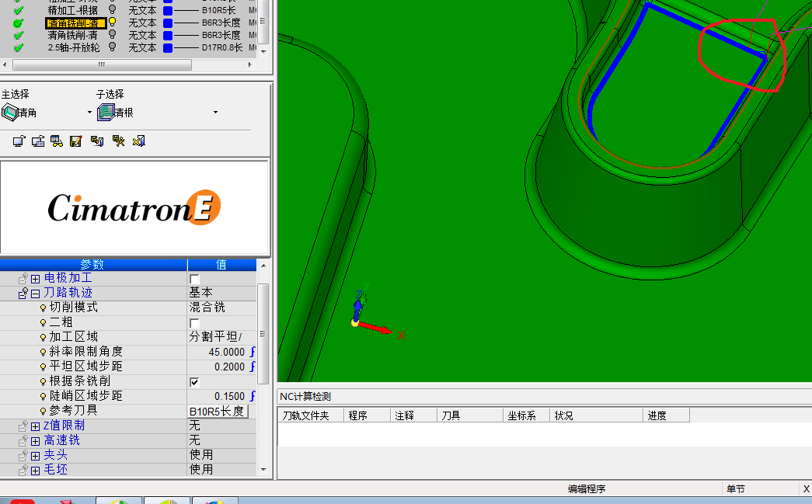This screenshot has height=504, width=812.
Task: Click the B10R5长度 reference tool button
Action: 218,412
